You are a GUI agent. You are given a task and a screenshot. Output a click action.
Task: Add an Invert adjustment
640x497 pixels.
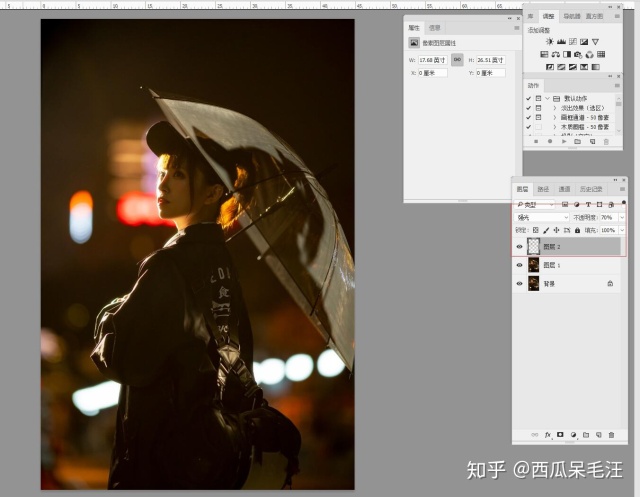[x=550, y=67]
